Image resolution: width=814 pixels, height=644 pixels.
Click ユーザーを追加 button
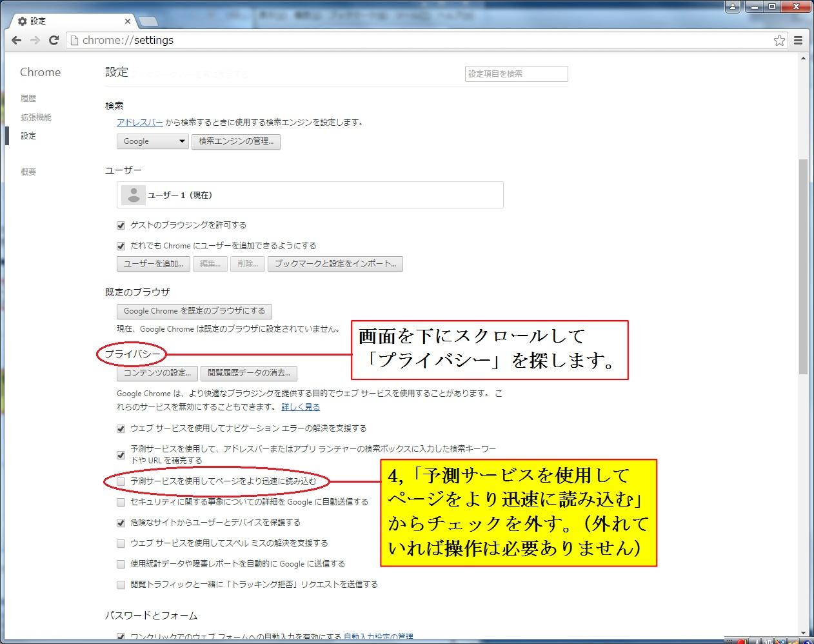coord(154,263)
